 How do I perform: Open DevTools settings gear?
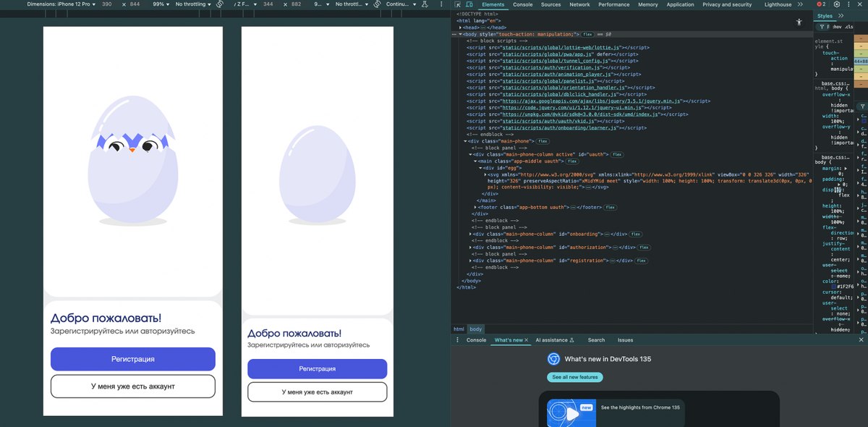[837, 4]
